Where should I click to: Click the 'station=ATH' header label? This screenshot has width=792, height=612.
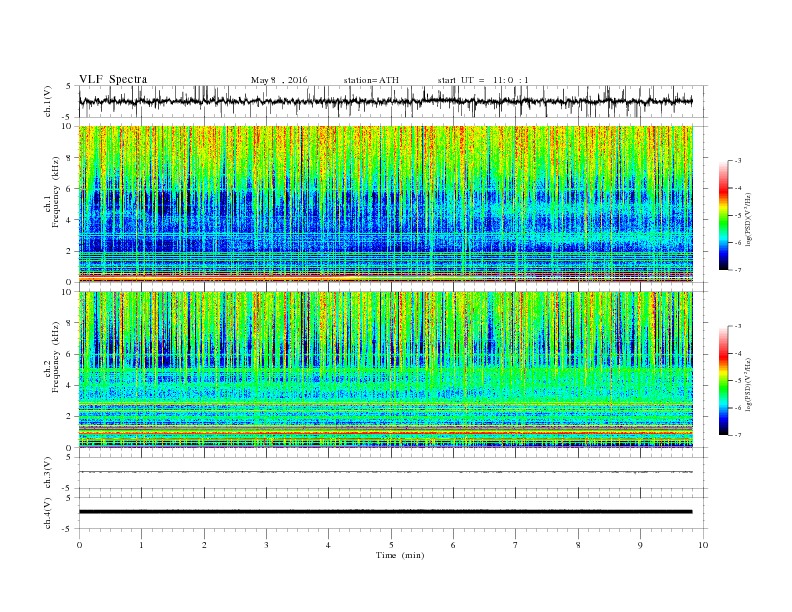point(371,80)
